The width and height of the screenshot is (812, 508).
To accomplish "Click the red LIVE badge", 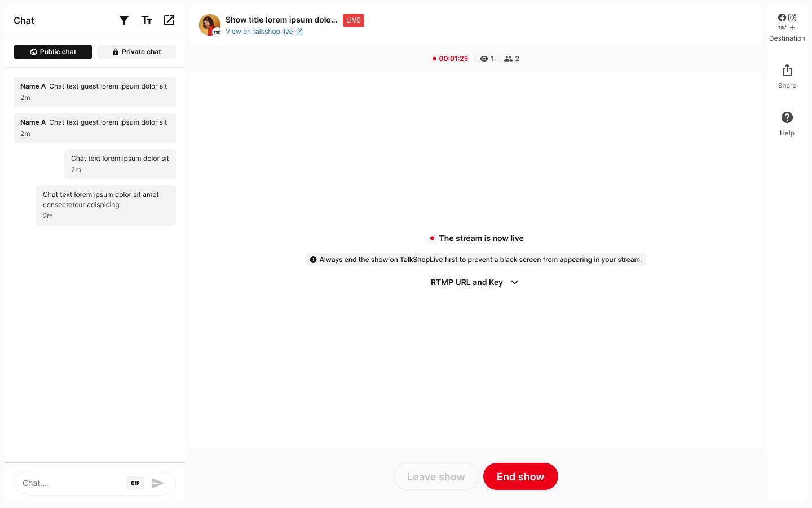I will coord(354,20).
